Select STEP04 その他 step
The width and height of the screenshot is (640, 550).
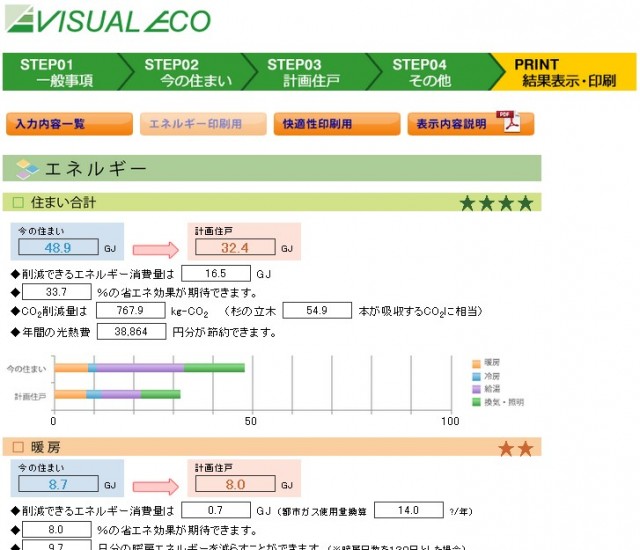click(x=430, y=72)
